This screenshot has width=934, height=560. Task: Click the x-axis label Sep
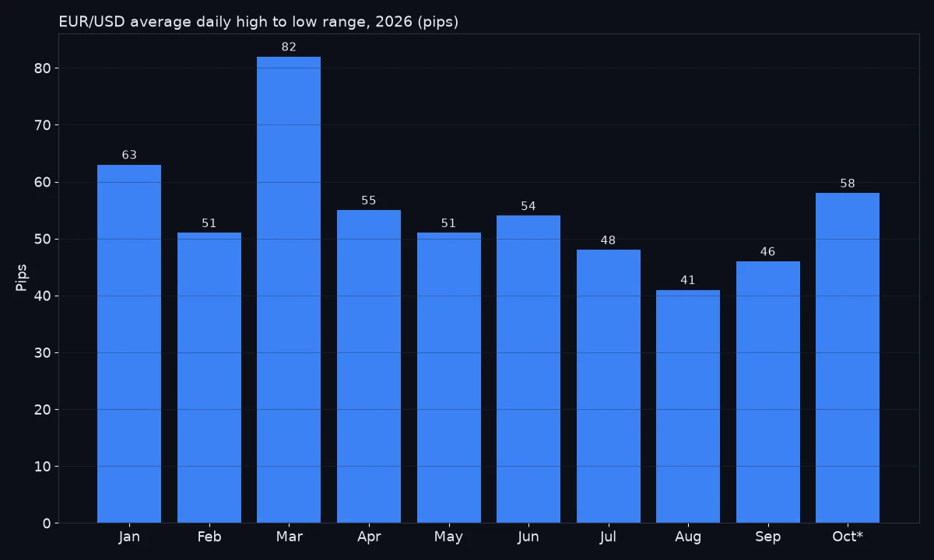pos(768,537)
